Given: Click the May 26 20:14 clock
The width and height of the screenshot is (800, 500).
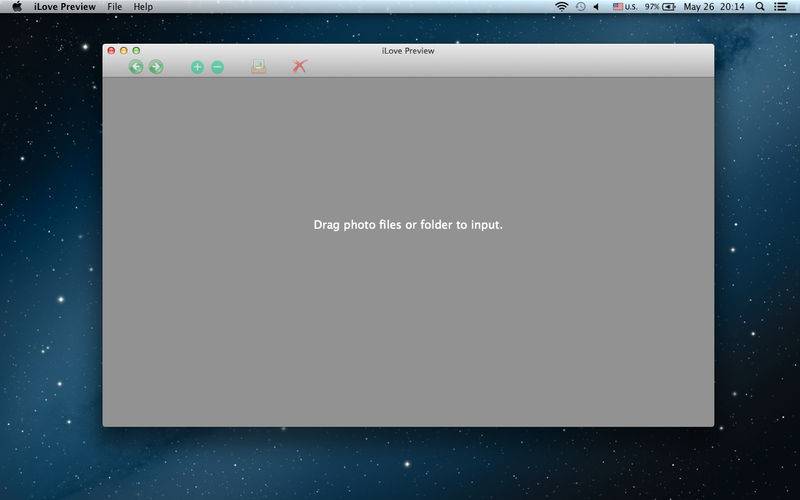Looking at the screenshot, I should tap(714, 7).
